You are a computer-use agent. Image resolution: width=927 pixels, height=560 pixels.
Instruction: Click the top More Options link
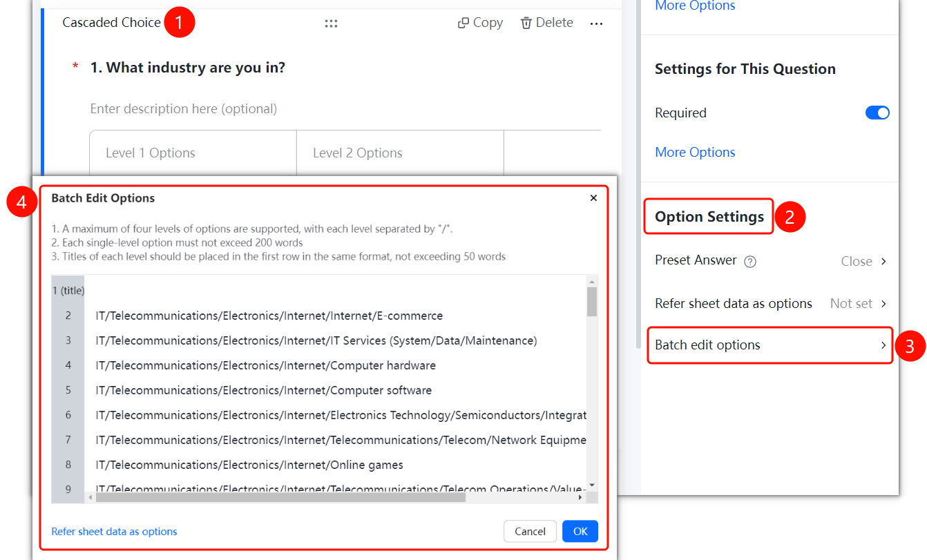(x=695, y=6)
